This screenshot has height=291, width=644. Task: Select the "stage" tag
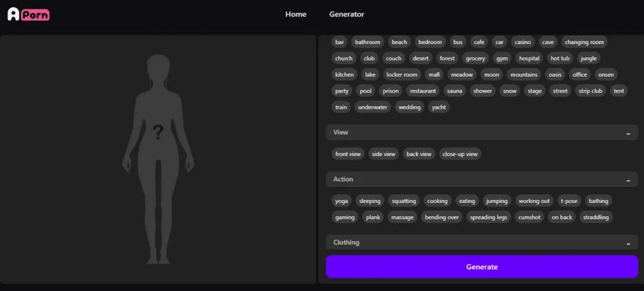point(535,91)
